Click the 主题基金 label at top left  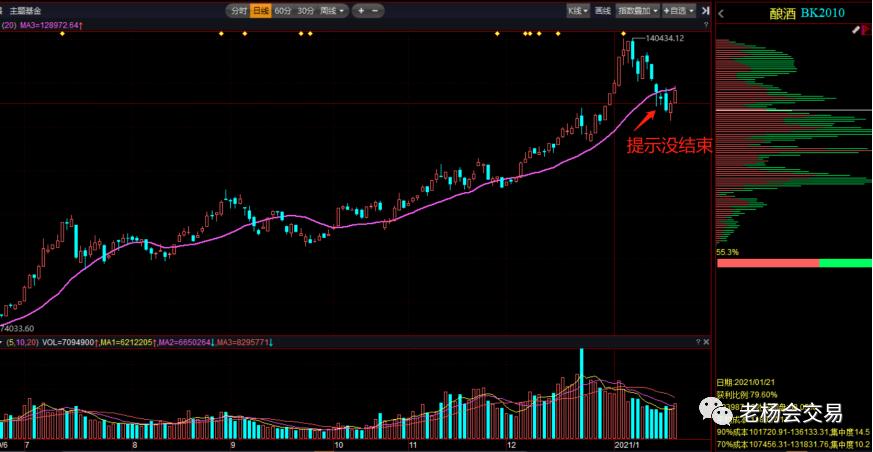click(28, 11)
